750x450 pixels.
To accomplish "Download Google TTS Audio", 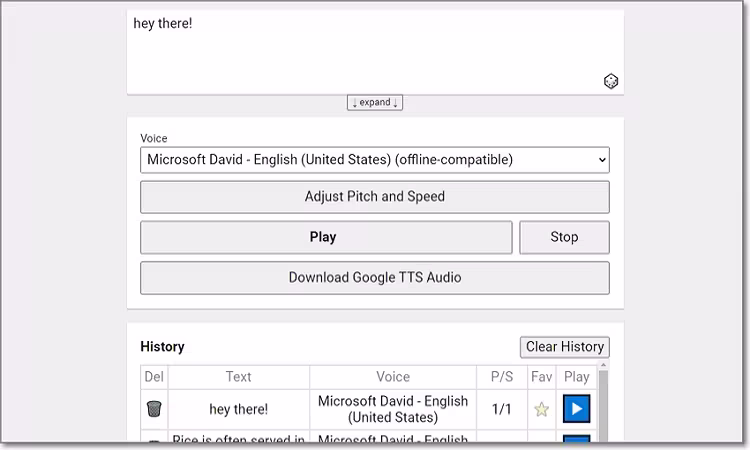I will pyautogui.click(x=374, y=278).
